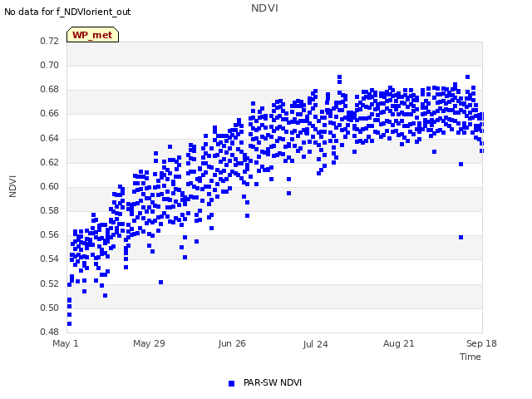Click the 'No data for f_NDVIorient_out' message
The width and height of the screenshot is (532, 399).
click(x=67, y=12)
